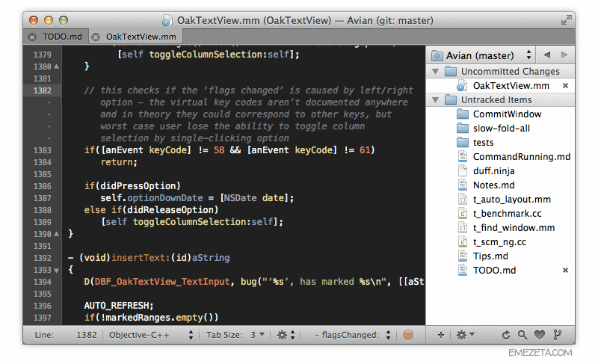Image resolution: width=598 pixels, height=364 pixels.
Task: Click the duff.ninja blank file icon
Action: point(463,170)
